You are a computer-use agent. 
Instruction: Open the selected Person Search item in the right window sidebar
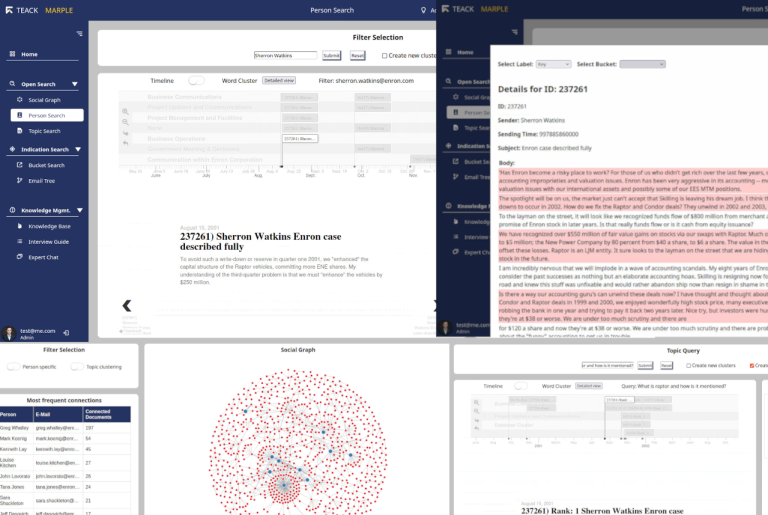tap(468, 113)
